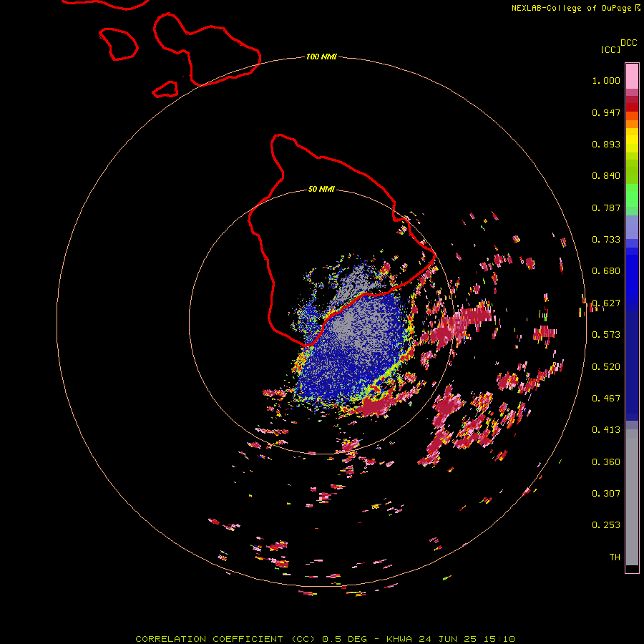The height and width of the screenshot is (644, 644).
Task: Pick the black TH swatch at bar bottom
Action: pyautogui.click(x=632, y=568)
